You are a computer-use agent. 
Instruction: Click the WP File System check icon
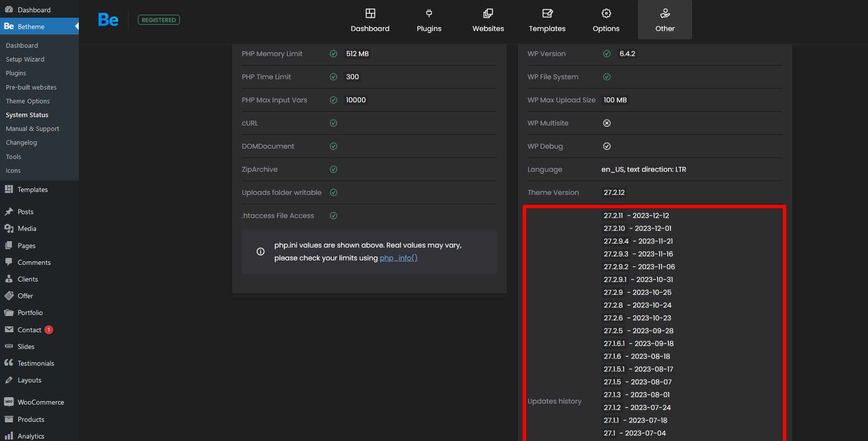[607, 77]
